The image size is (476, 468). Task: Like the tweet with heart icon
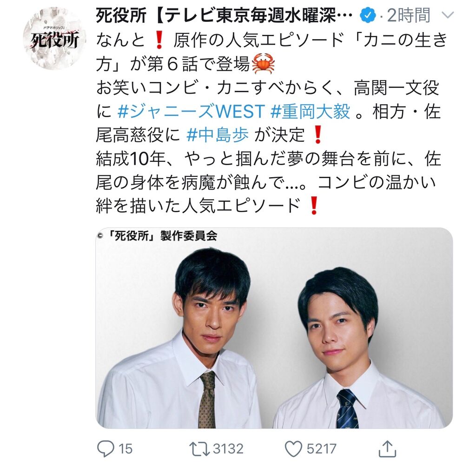(293, 449)
